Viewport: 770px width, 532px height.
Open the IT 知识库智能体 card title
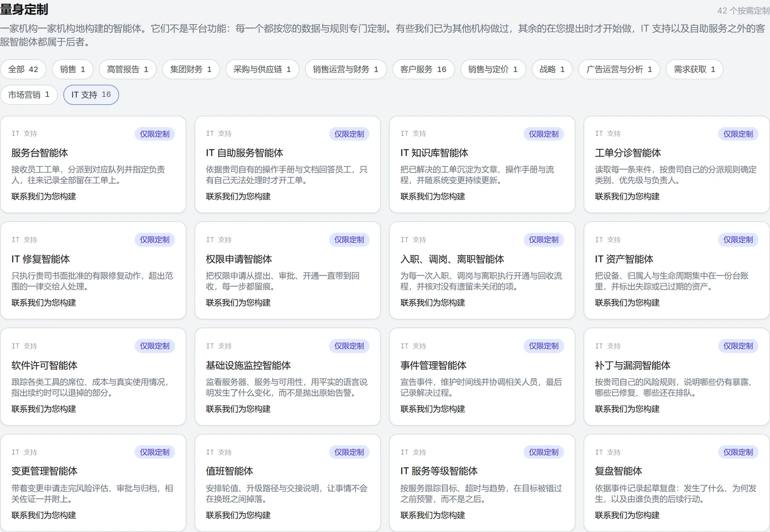(435, 153)
